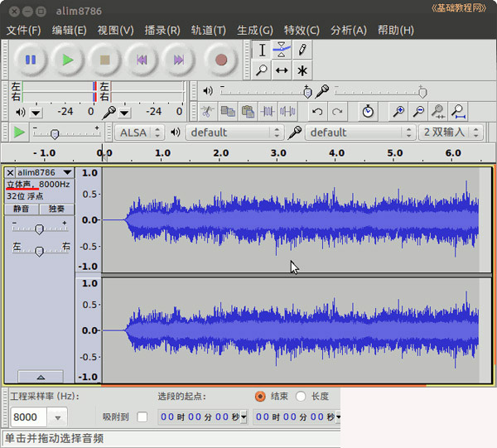This screenshot has height=448, width=497.
Task: Fit project in window zoom icon
Action: click(458, 111)
